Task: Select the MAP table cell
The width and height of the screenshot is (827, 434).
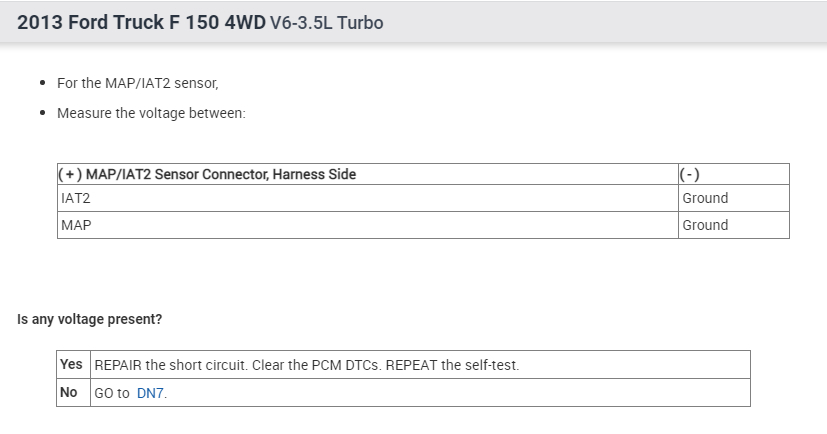Action: coord(76,225)
